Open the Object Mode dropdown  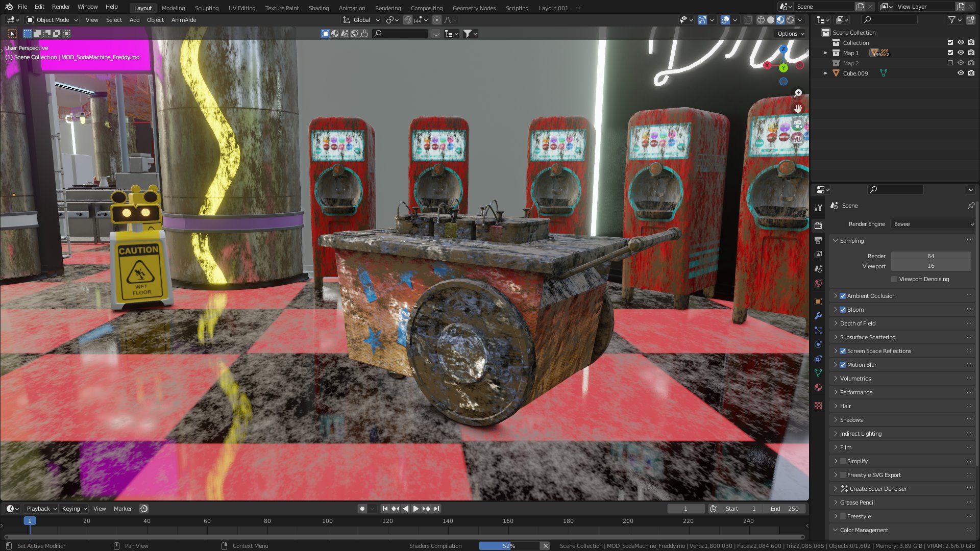(x=53, y=20)
